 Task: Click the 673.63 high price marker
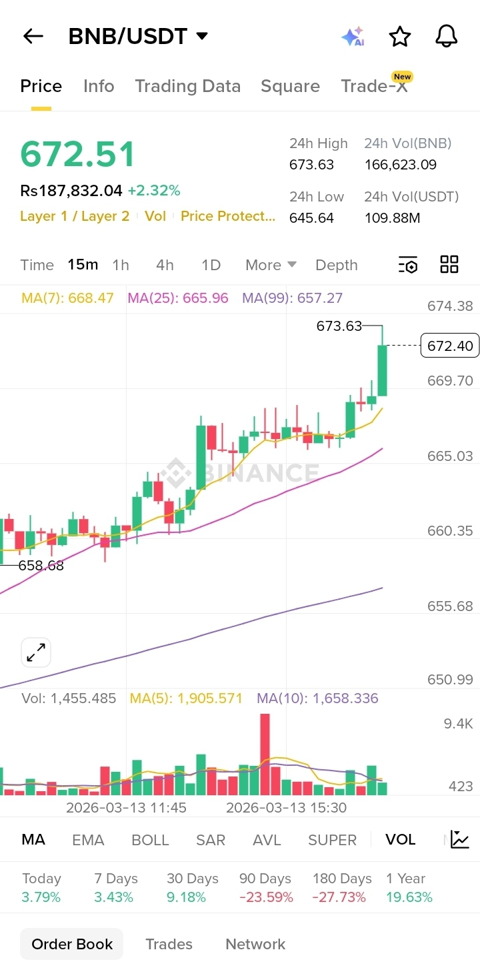[339, 326]
